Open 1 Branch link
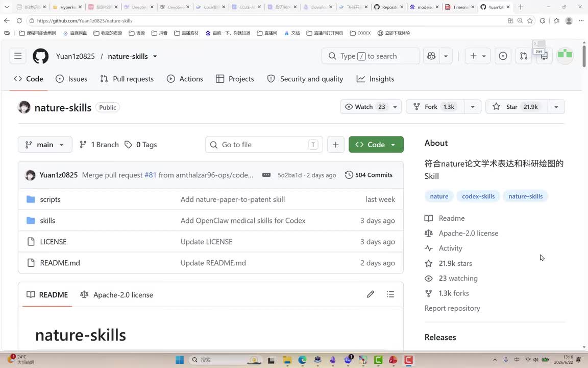This screenshot has width=588, height=368. click(x=99, y=145)
